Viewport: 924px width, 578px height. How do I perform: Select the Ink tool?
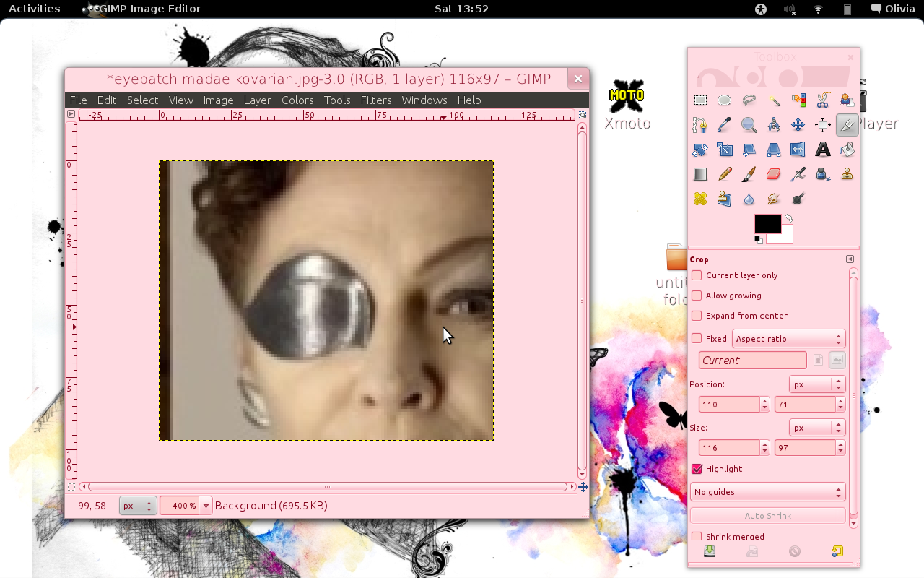823,174
